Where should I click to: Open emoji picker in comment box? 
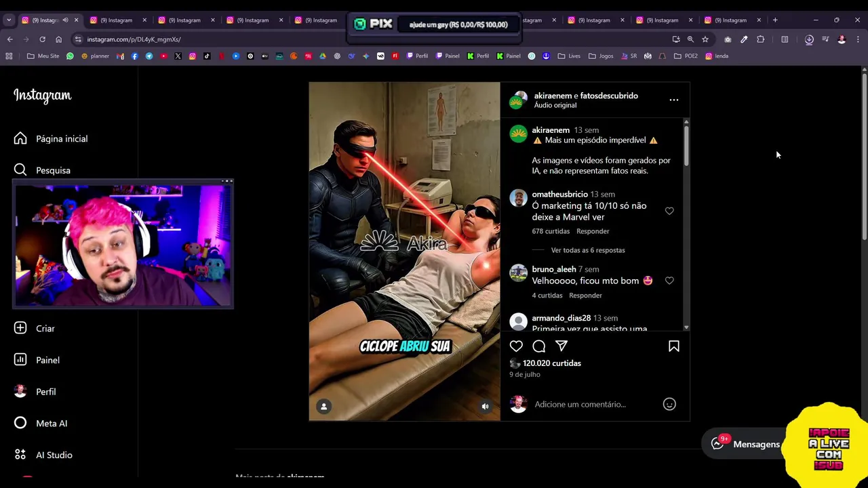click(x=669, y=404)
